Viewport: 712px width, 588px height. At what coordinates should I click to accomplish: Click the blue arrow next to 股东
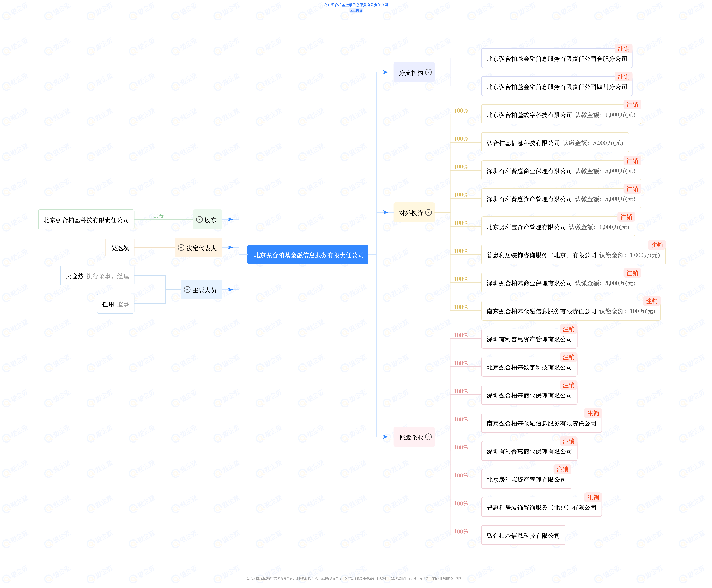(x=230, y=220)
